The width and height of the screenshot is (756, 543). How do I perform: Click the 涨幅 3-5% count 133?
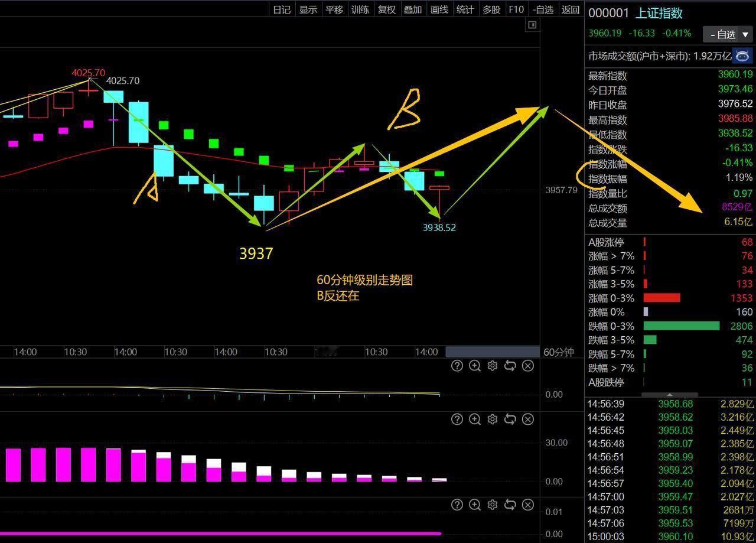[x=743, y=284]
